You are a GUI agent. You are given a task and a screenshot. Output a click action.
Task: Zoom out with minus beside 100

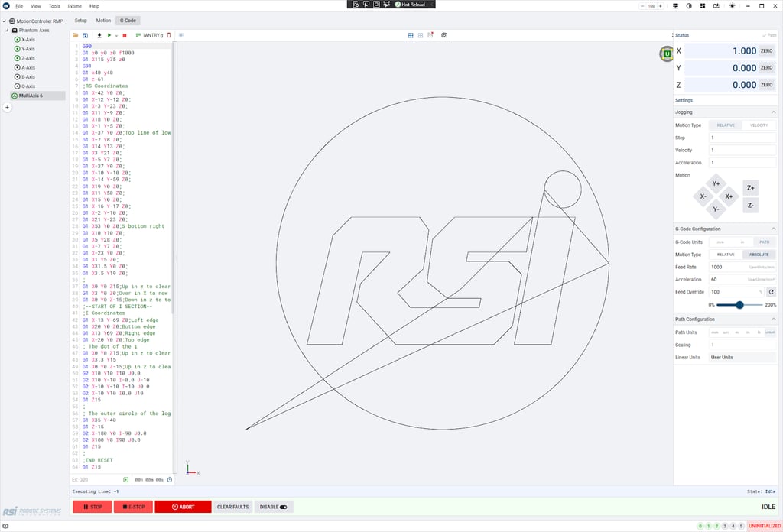click(642, 6)
